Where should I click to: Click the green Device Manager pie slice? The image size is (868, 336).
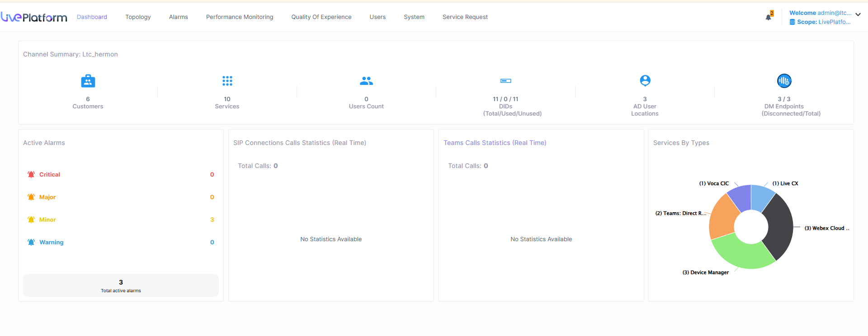pos(741,255)
